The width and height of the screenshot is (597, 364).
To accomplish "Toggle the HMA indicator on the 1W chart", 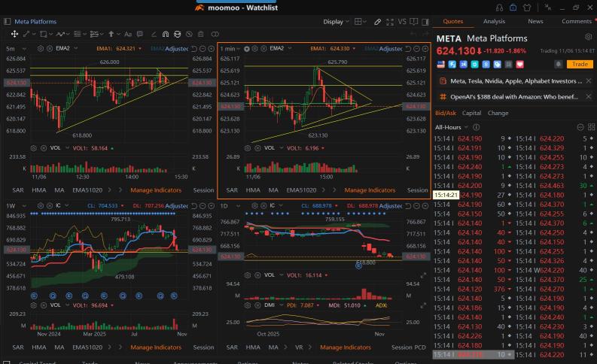I will (x=39, y=347).
